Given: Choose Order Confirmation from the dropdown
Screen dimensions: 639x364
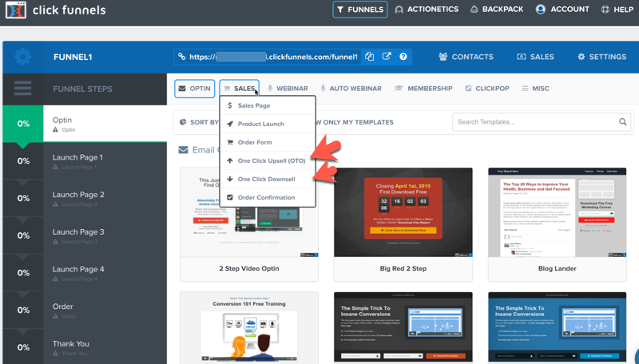Looking at the screenshot, I should (268, 197).
